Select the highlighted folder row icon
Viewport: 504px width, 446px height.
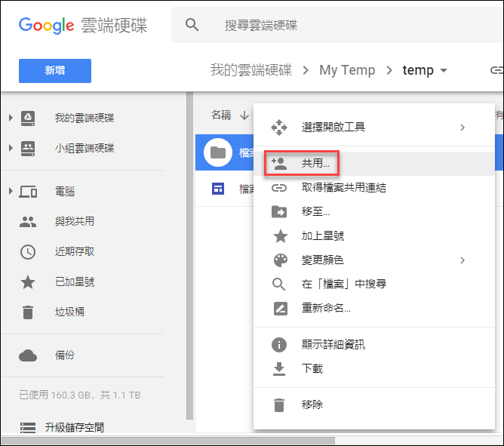pyautogui.click(x=218, y=152)
